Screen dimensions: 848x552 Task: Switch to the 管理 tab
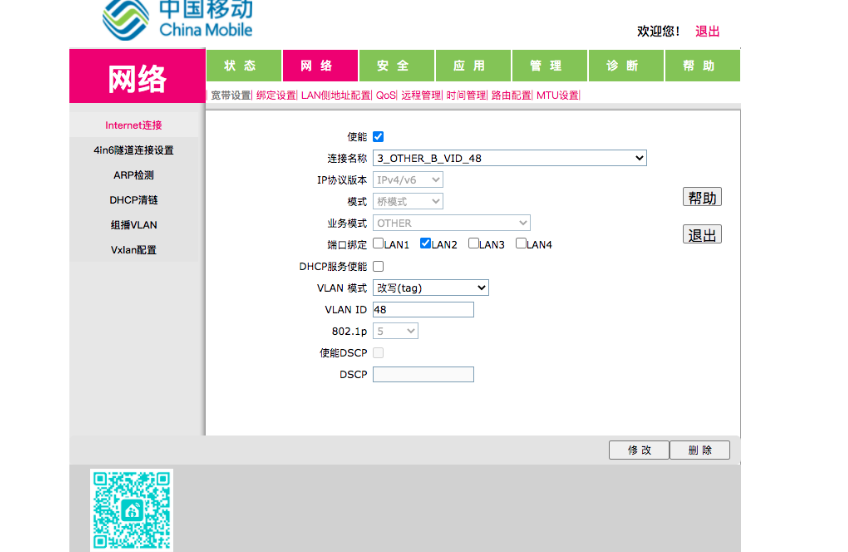pos(549,65)
